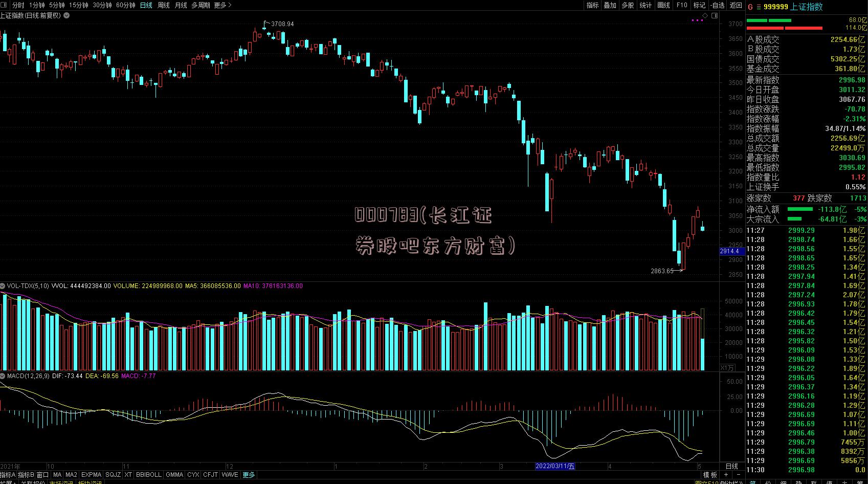Apply the SQJZ indicator
This screenshot has height=484, width=868.
click(x=113, y=475)
